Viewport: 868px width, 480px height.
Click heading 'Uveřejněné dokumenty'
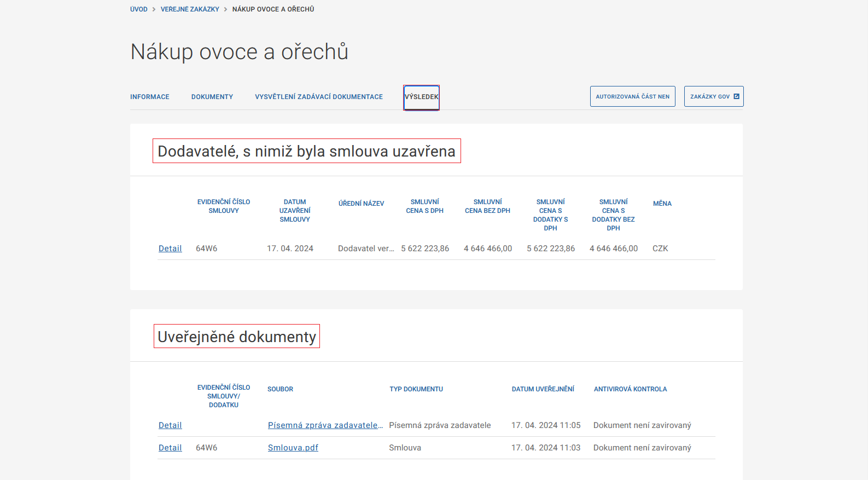237,337
